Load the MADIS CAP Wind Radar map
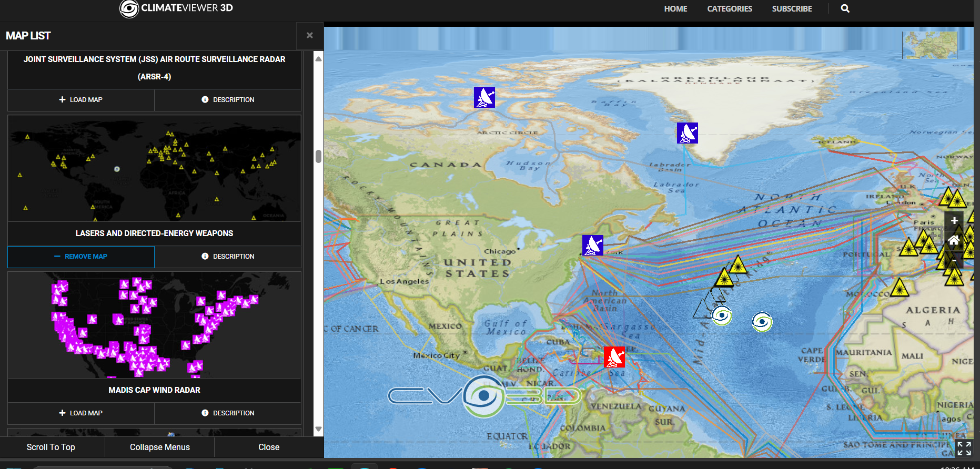980x469 pixels. (x=81, y=413)
